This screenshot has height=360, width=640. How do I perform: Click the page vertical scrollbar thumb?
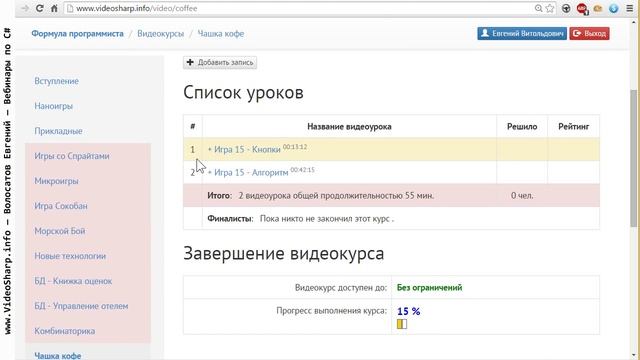coord(633,158)
